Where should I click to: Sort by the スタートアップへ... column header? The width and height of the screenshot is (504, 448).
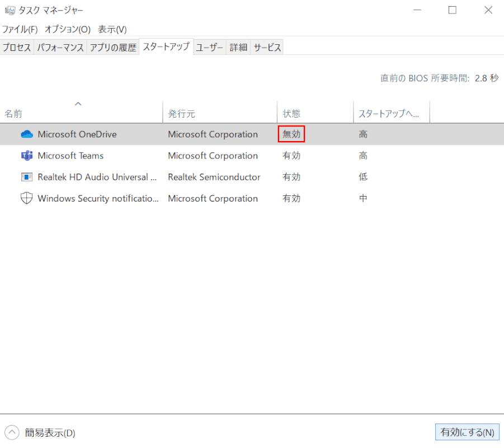(x=392, y=112)
